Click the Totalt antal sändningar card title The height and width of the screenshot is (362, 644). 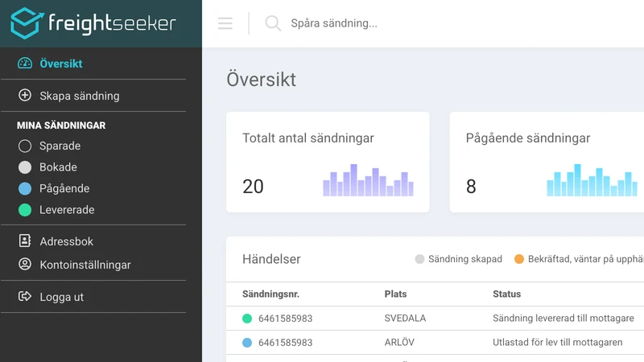click(308, 138)
